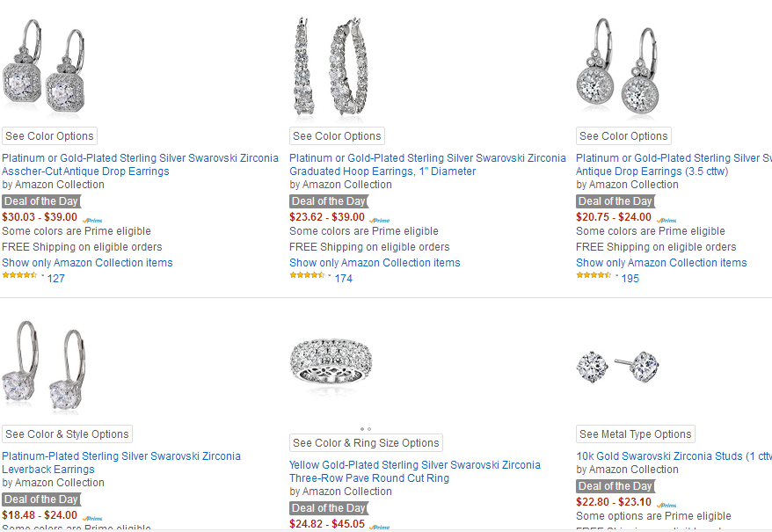Click star rating of Asscher-Cut earrings
This screenshot has height=532, width=772.
coord(19,275)
